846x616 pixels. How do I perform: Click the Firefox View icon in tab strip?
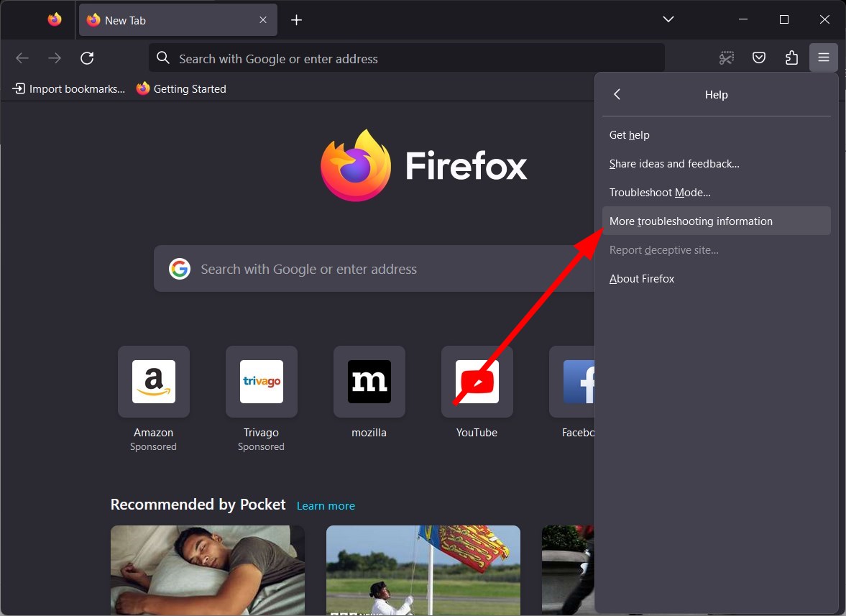(x=55, y=20)
